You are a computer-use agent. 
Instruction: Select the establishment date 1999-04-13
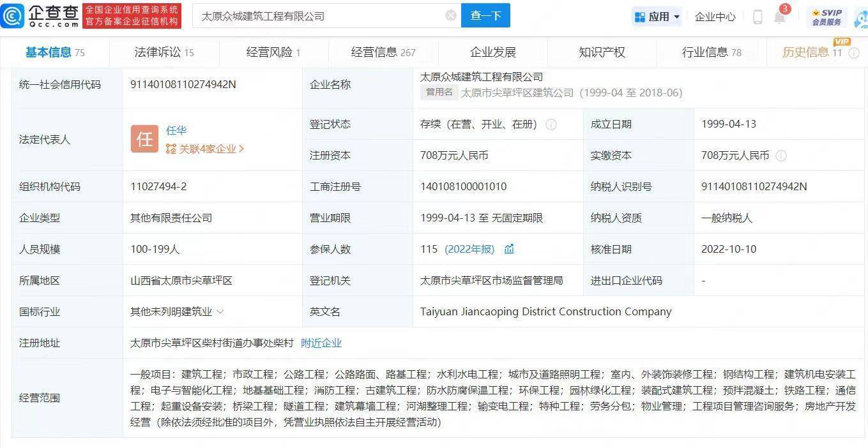729,124
